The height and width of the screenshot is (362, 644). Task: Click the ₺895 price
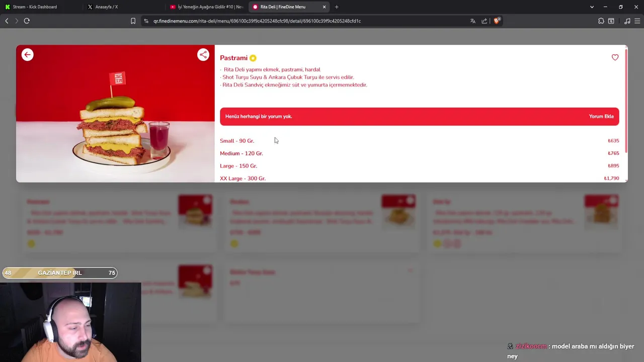click(x=613, y=166)
